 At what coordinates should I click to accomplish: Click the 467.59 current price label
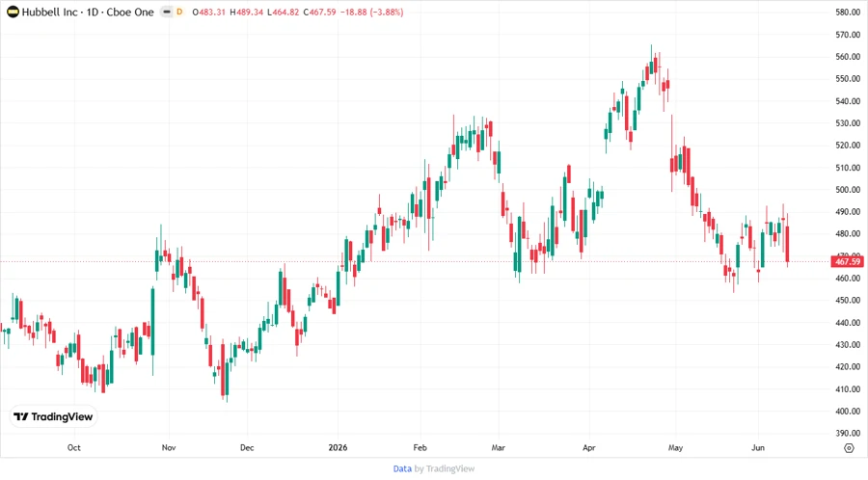point(848,261)
